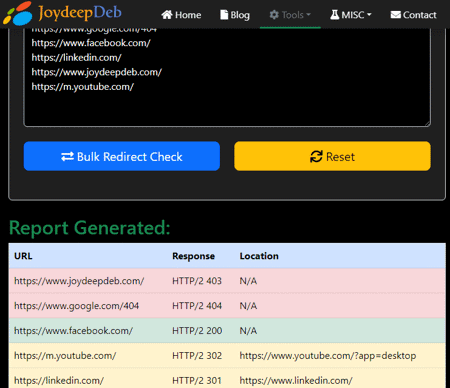
Task: Click the swap arrows icon on Bulk Redirect Check
Action: coord(67,157)
